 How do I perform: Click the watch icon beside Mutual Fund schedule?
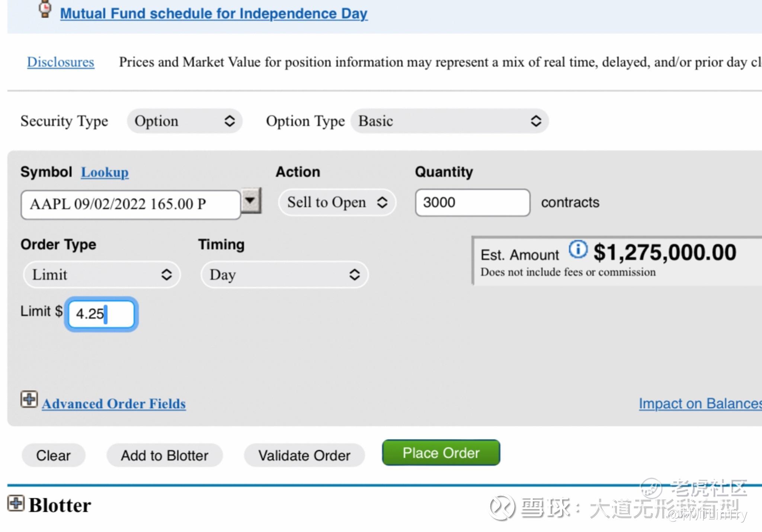(45, 9)
